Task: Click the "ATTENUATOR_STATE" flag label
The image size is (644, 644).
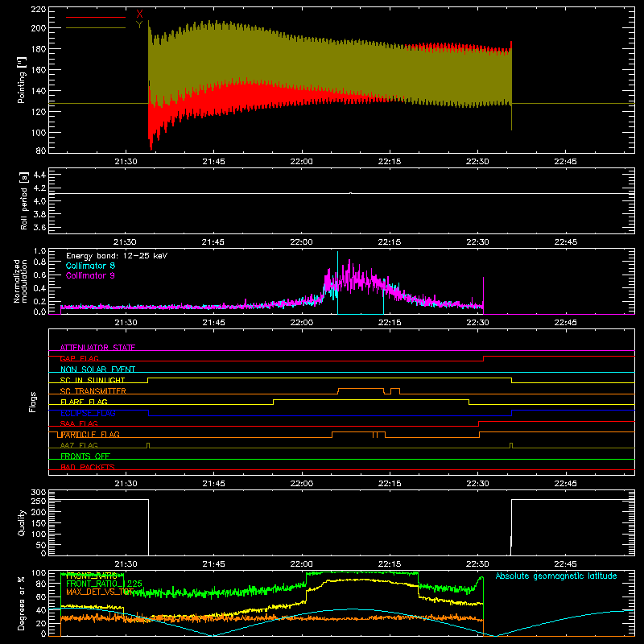Action: tap(97, 348)
